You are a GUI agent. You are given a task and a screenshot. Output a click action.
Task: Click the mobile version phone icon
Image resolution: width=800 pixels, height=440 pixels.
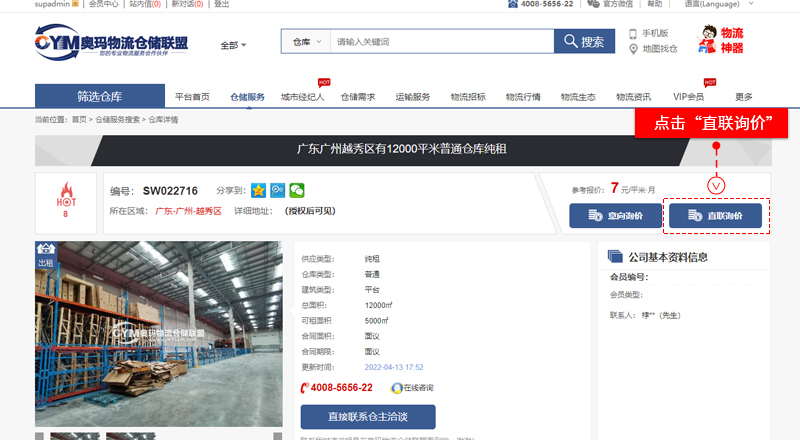(633, 33)
